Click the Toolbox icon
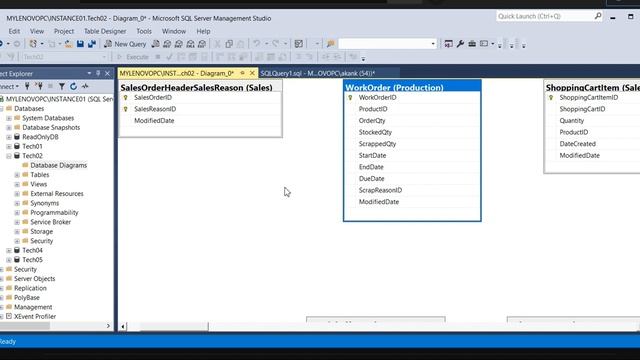The image size is (640, 360). click(472, 44)
